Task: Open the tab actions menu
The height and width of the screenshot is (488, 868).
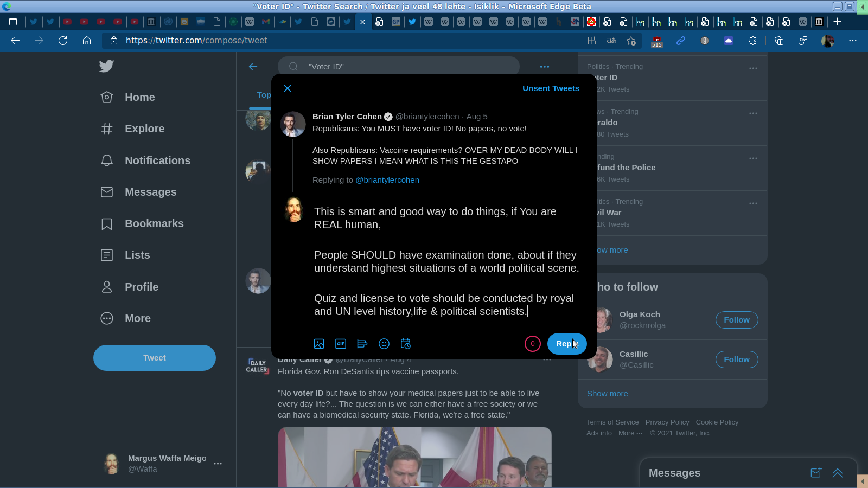Action: point(13,22)
